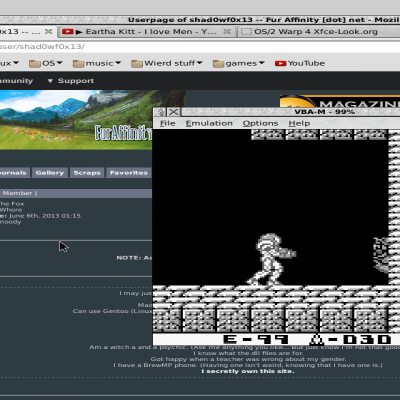Open the Options menu in VBA-M

(x=260, y=123)
